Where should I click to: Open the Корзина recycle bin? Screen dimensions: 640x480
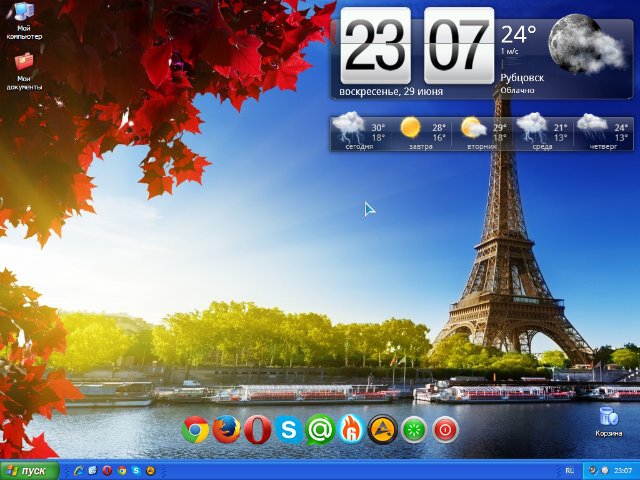pyautogui.click(x=608, y=420)
